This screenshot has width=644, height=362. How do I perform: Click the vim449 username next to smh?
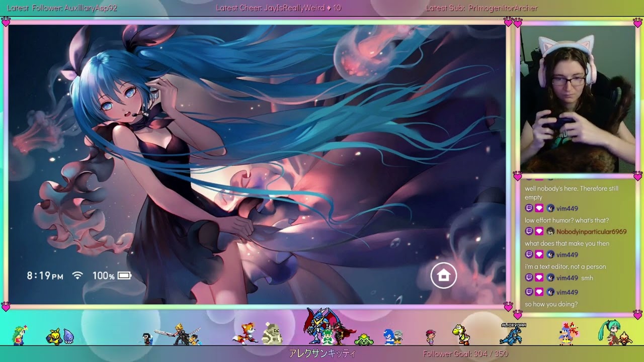(567, 278)
